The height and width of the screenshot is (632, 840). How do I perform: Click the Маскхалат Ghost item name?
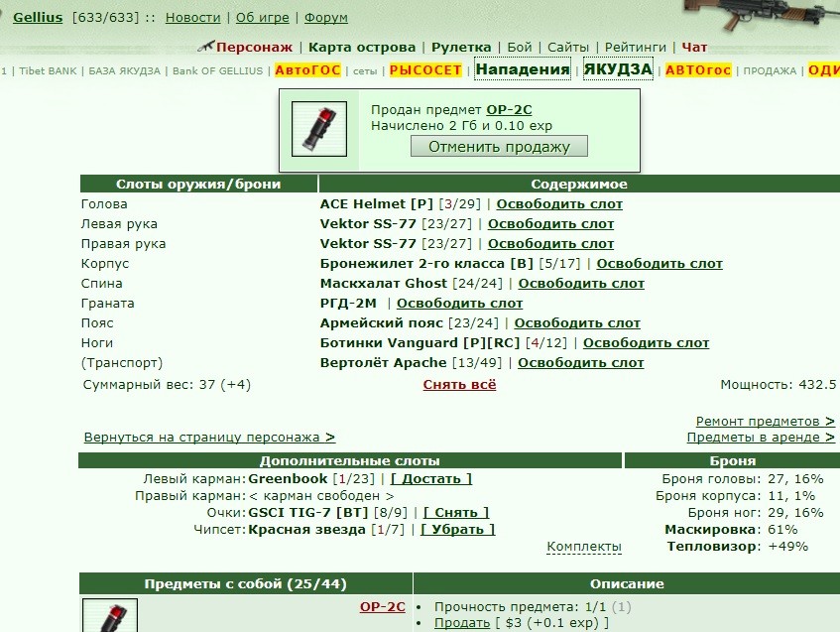tap(383, 284)
